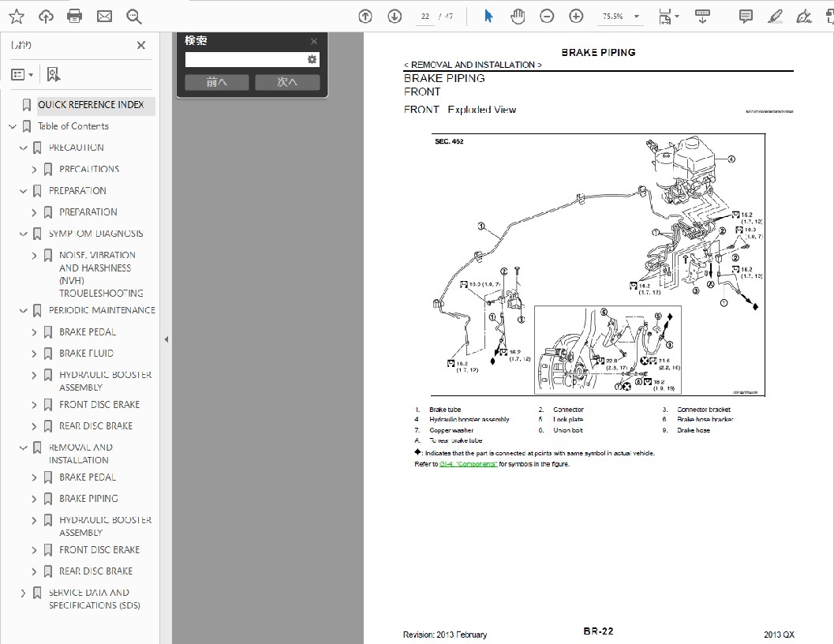Open BRAKE PIPING bookmark

89,499
